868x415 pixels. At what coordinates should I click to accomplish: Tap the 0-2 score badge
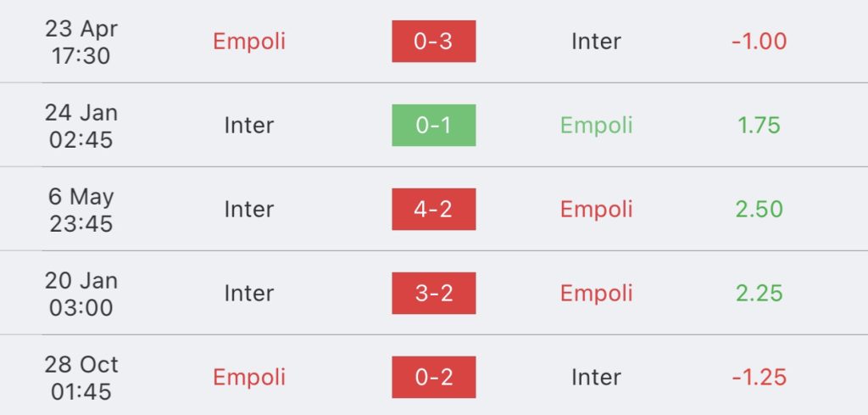click(433, 377)
